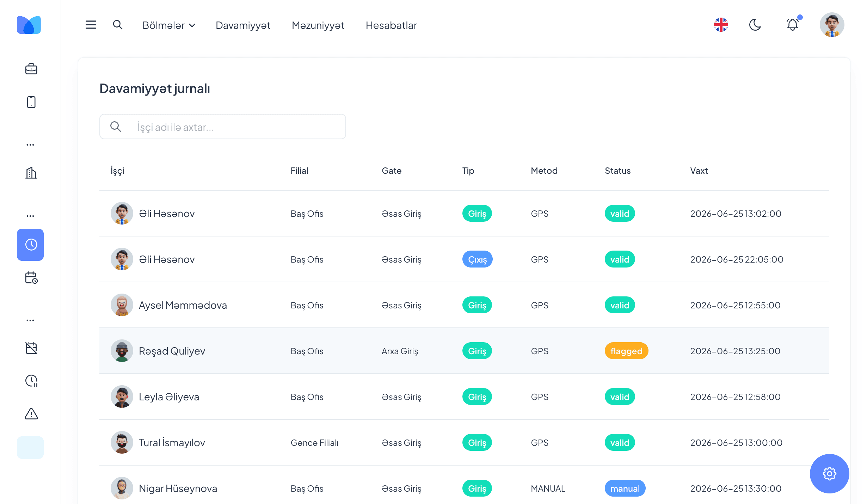867x504 pixels.
Task: Click the Gəncə Filialı cell
Action: tap(314, 443)
